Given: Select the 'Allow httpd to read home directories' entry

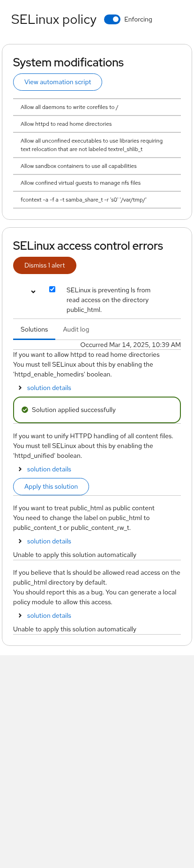Looking at the screenshot, I should click(97, 124).
